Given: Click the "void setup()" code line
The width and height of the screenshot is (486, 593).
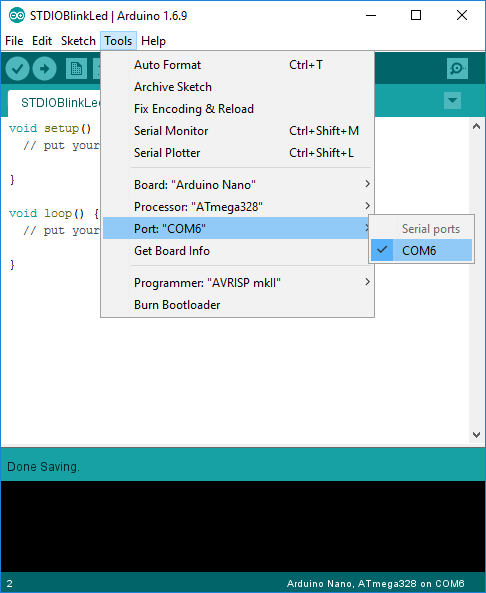Looking at the screenshot, I should click(x=50, y=129).
